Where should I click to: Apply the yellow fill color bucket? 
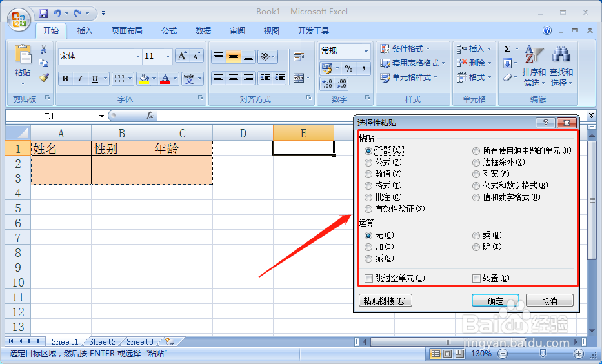[144, 79]
